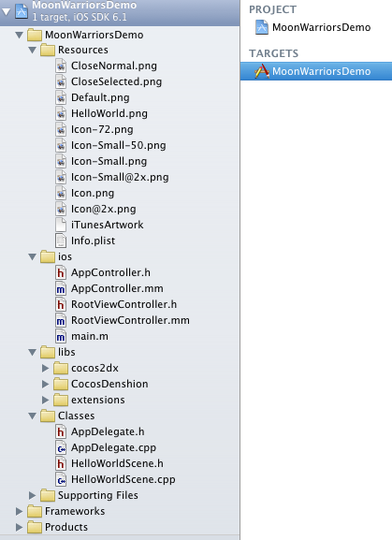The width and height of the screenshot is (392, 540).
Task: Expand the CocosDenshion folder
Action: [x=46, y=384]
